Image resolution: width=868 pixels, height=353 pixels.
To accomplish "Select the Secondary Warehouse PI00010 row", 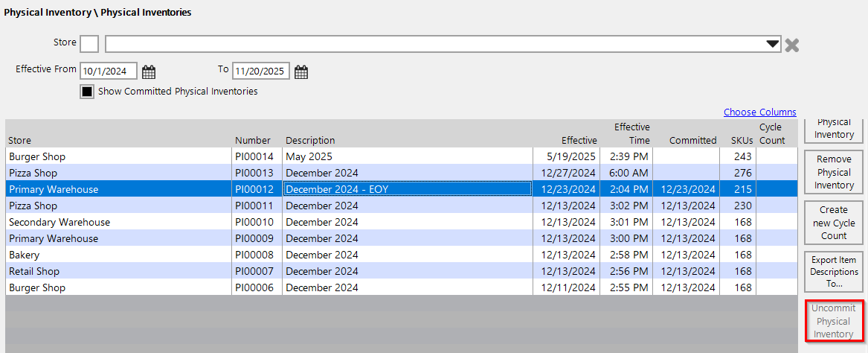I will pyautogui.click(x=119, y=222).
